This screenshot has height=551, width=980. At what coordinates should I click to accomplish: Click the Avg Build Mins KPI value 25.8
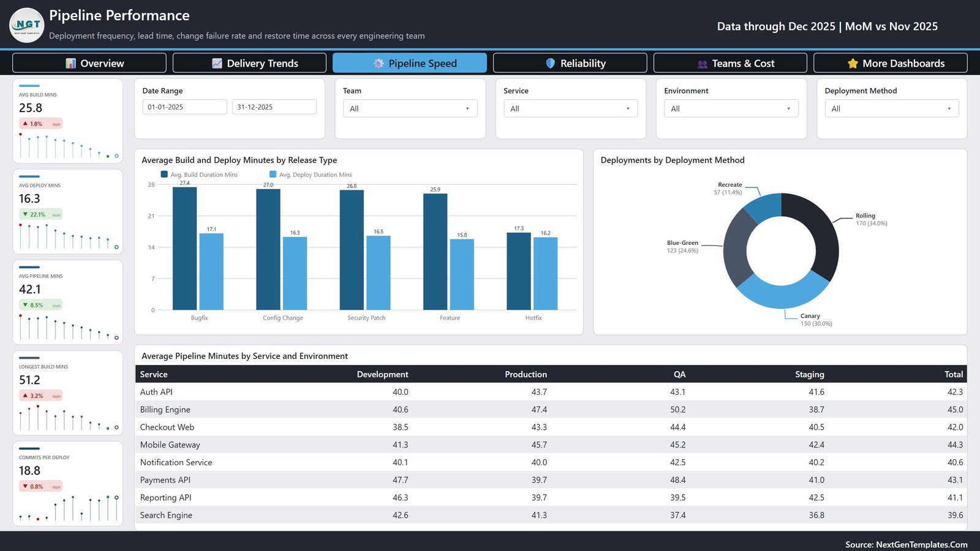(x=31, y=108)
